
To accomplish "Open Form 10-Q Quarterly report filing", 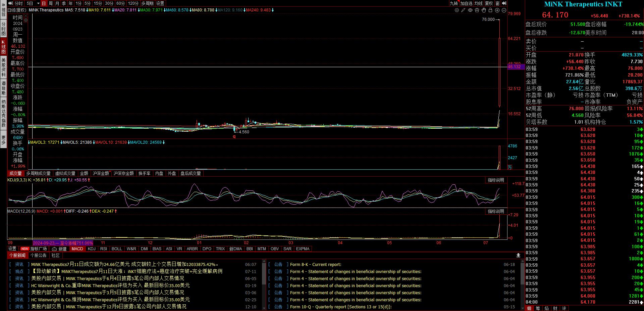I will tap(341, 307).
